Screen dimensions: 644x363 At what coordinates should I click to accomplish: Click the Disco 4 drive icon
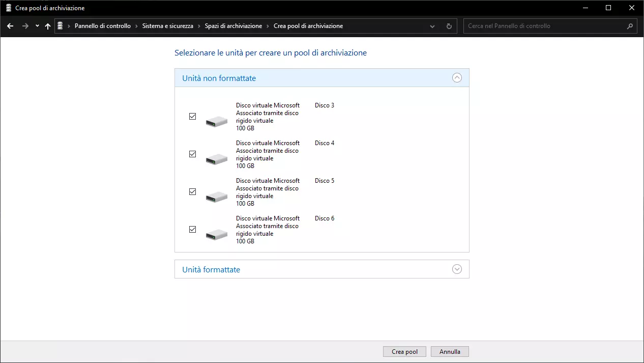tap(216, 159)
